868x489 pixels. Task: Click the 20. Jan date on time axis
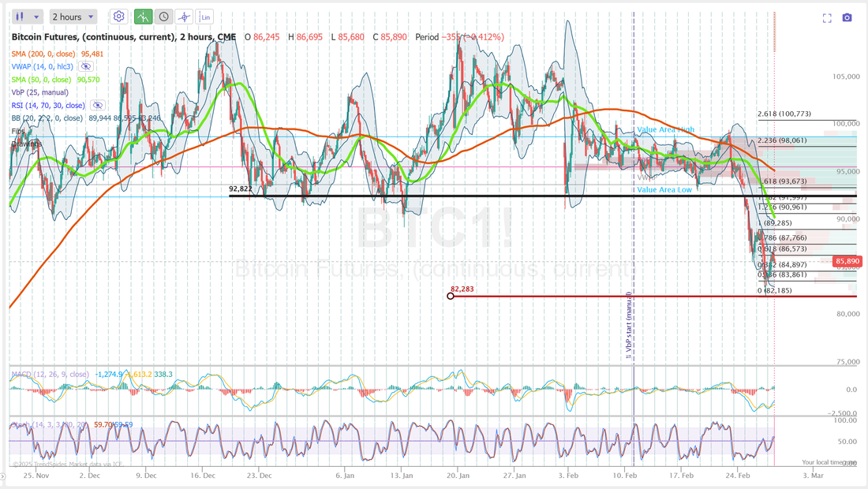coord(458,475)
